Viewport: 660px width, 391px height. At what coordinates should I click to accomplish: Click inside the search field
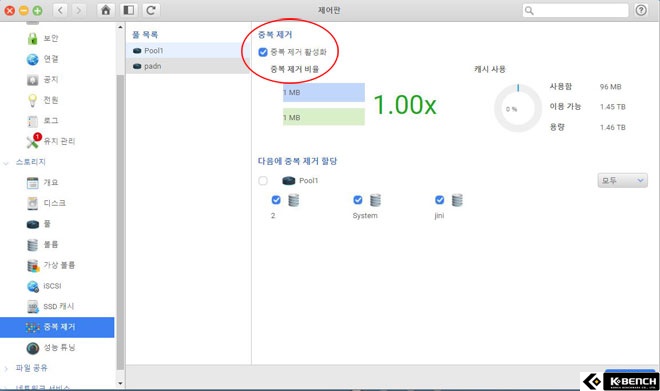coord(575,11)
